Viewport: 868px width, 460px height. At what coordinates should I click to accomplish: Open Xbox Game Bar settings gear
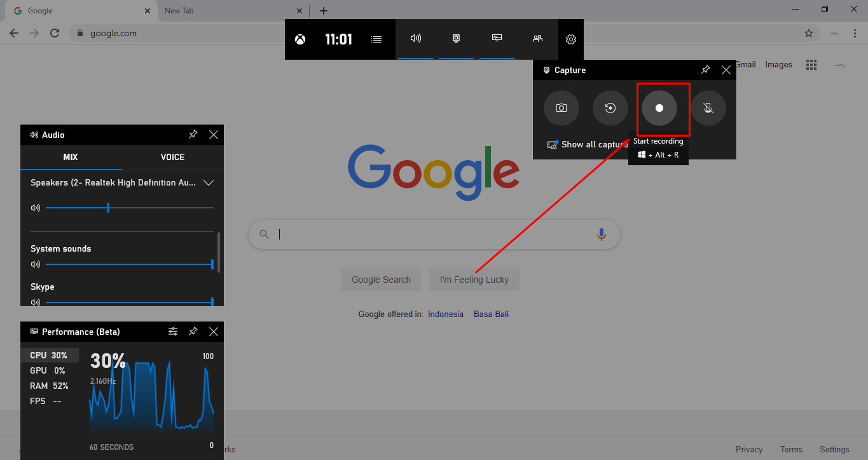point(570,39)
